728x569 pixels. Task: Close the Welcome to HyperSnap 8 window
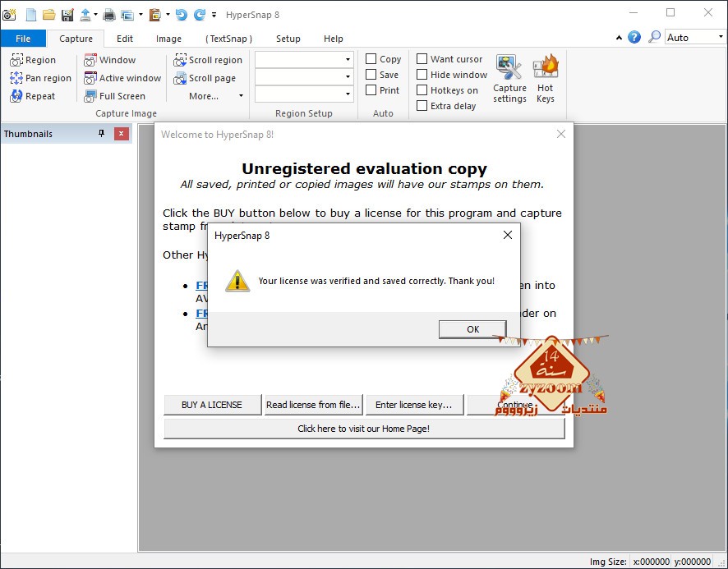561,134
